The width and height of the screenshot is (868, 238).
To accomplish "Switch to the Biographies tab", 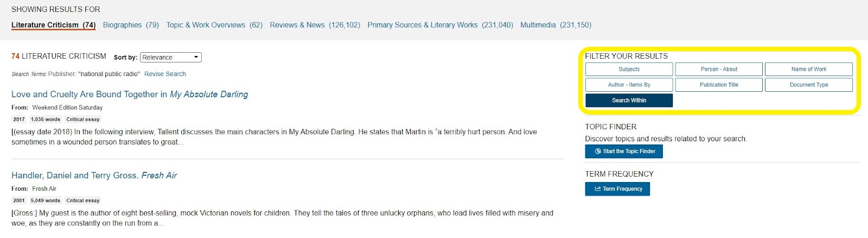I will (131, 25).
